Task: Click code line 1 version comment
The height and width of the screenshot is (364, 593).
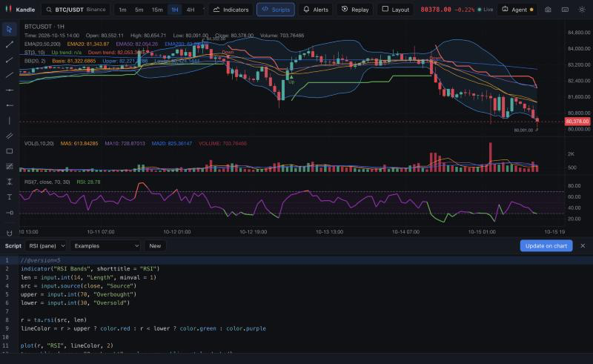Action: pyautogui.click(x=41, y=260)
